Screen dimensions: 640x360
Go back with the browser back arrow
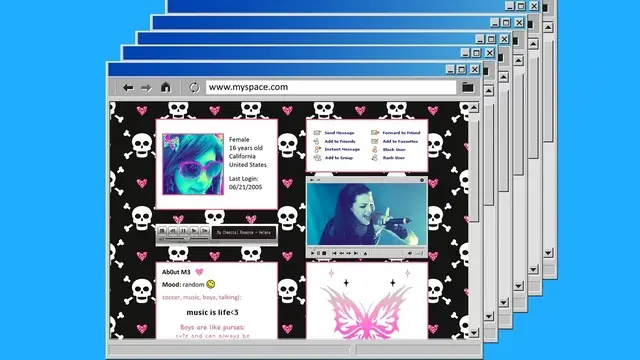(128, 87)
